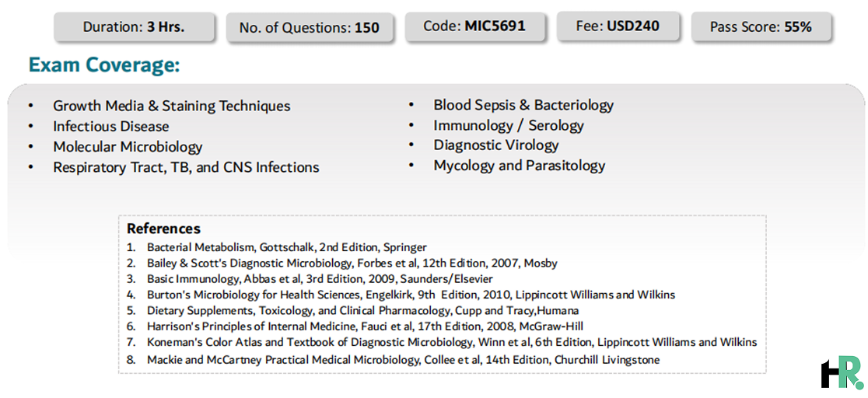The height and width of the screenshot is (398, 868).
Task: Click the References heading
Action: click(x=164, y=229)
